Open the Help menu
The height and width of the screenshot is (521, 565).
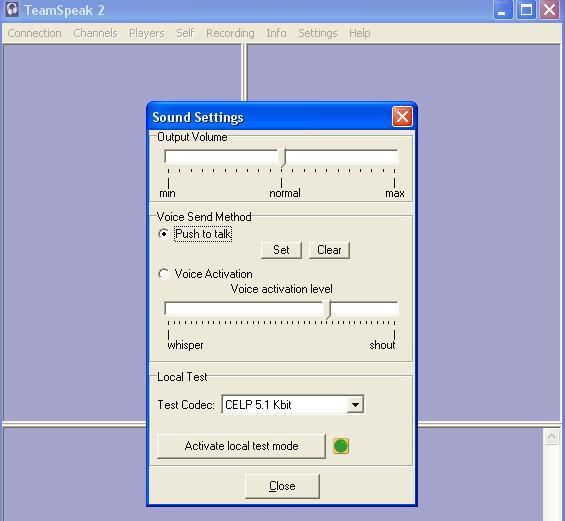tap(360, 33)
